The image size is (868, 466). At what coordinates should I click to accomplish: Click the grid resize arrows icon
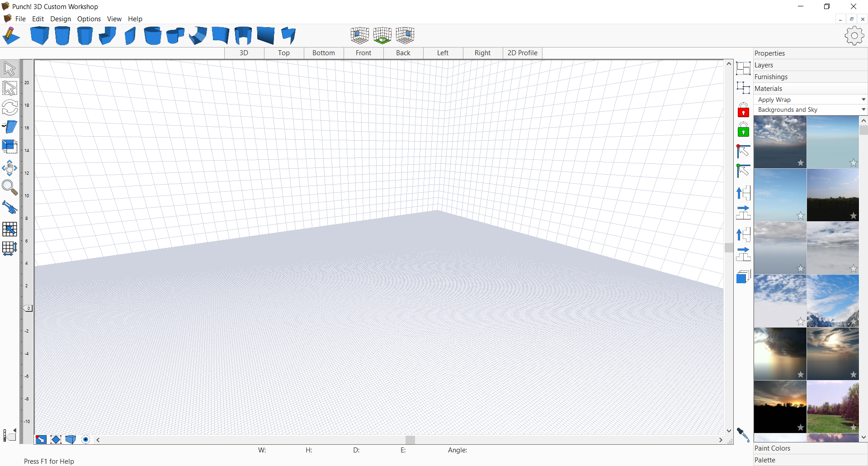coord(9,248)
